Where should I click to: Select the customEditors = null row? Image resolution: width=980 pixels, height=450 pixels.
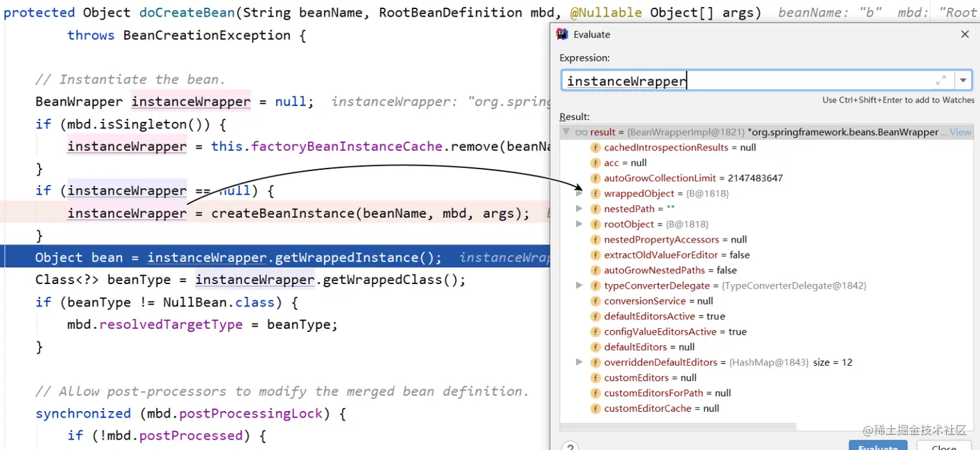[x=766, y=377]
